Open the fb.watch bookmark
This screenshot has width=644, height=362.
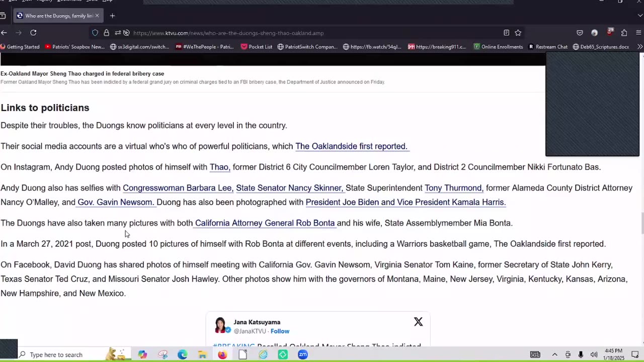372,47
